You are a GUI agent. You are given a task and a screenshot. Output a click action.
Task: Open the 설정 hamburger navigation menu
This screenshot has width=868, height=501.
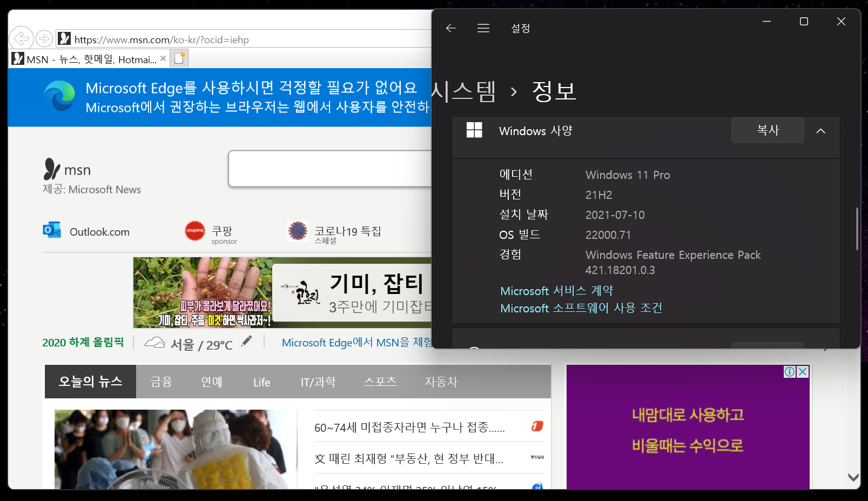click(x=483, y=28)
